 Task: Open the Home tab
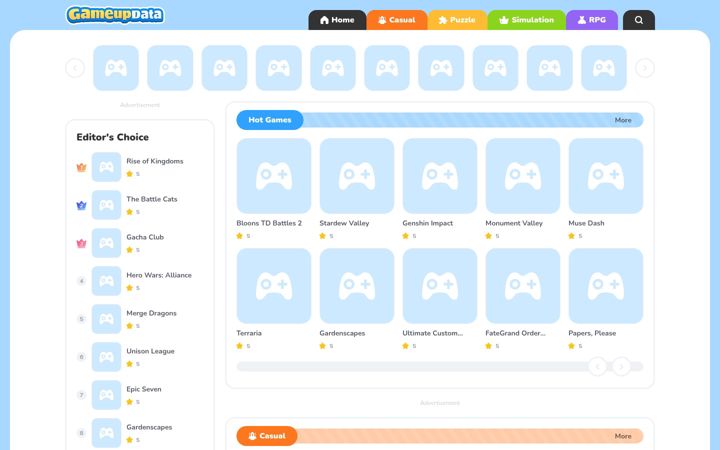(337, 20)
